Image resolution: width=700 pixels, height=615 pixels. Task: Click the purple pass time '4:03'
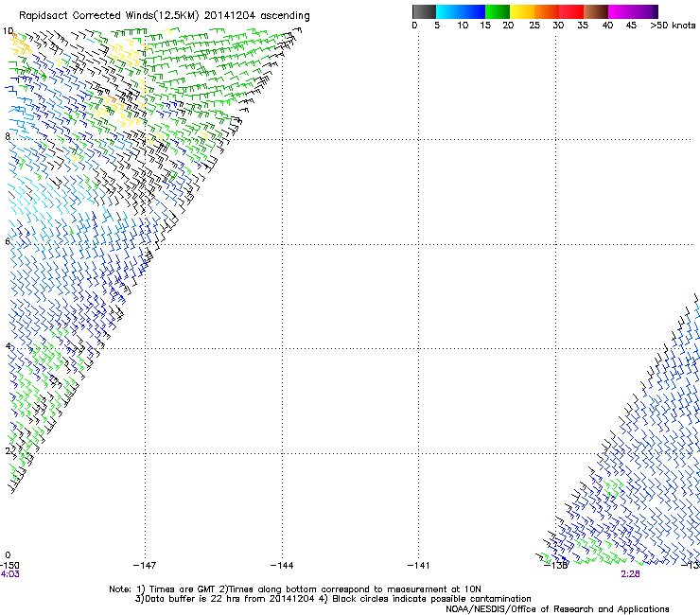pos(9,574)
